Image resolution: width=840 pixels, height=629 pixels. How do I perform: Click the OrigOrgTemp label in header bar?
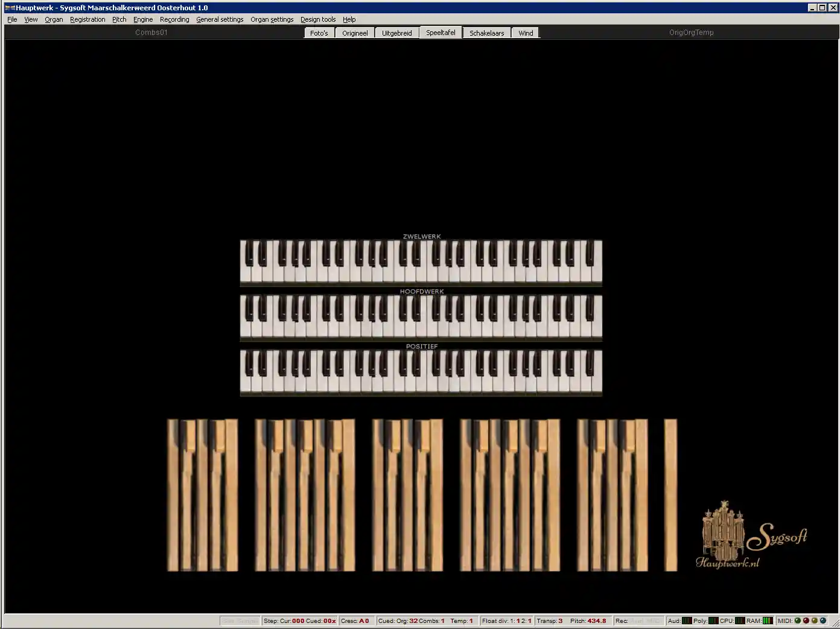(691, 33)
